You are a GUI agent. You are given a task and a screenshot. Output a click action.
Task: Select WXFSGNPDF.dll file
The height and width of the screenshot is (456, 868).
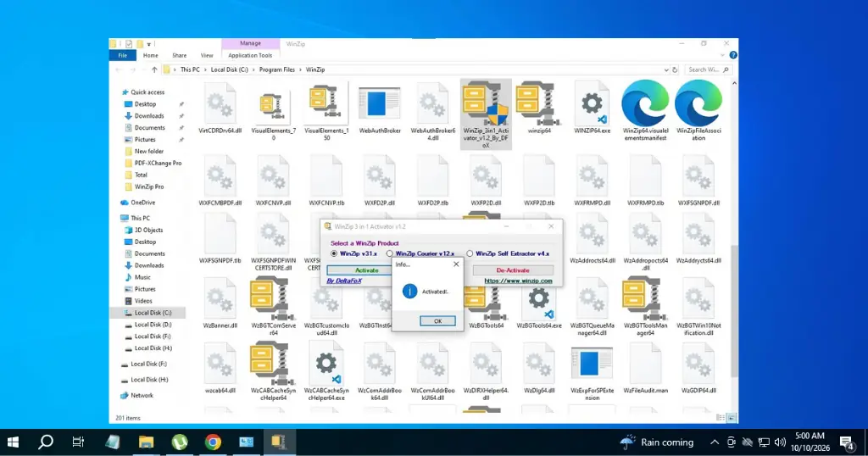[x=698, y=181]
